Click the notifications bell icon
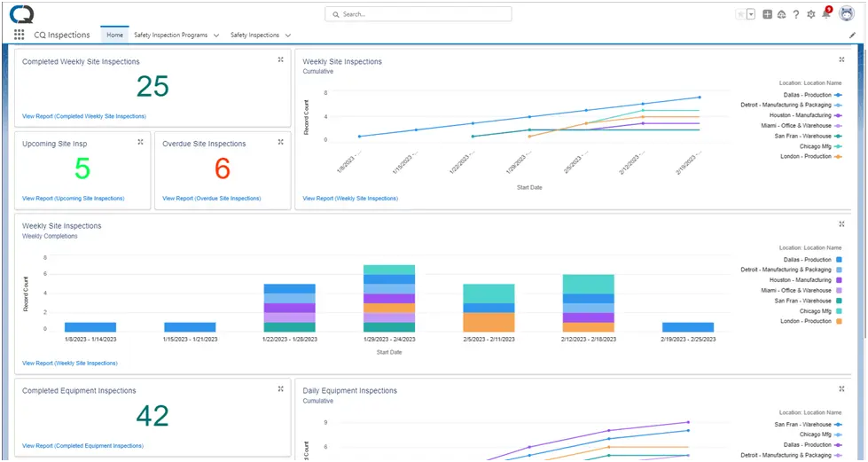The width and height of the screenshot is (868, 462). click(x=826, y=14)
